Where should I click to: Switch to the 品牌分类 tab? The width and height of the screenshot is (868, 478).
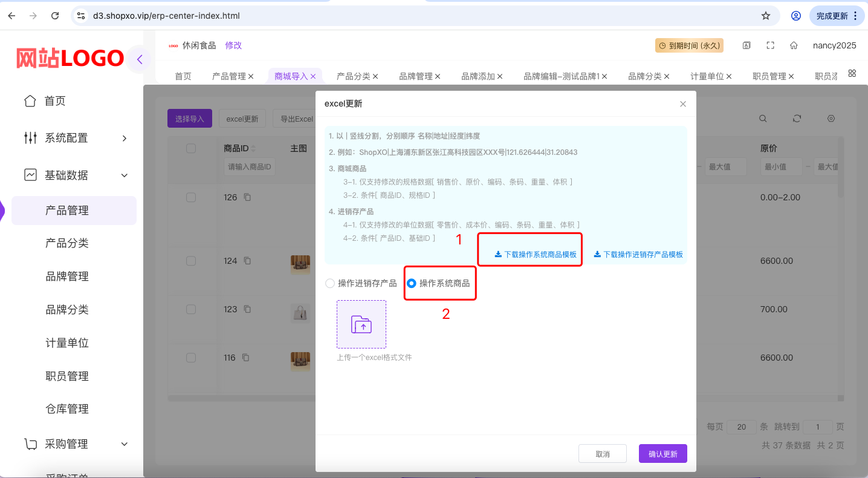coord(645,76)
